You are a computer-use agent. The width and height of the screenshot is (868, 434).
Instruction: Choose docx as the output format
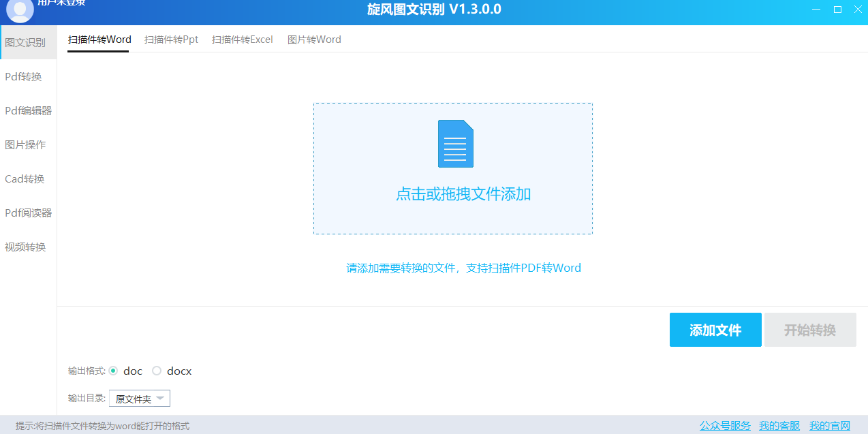pyautogui.click(x=157, y=371)
